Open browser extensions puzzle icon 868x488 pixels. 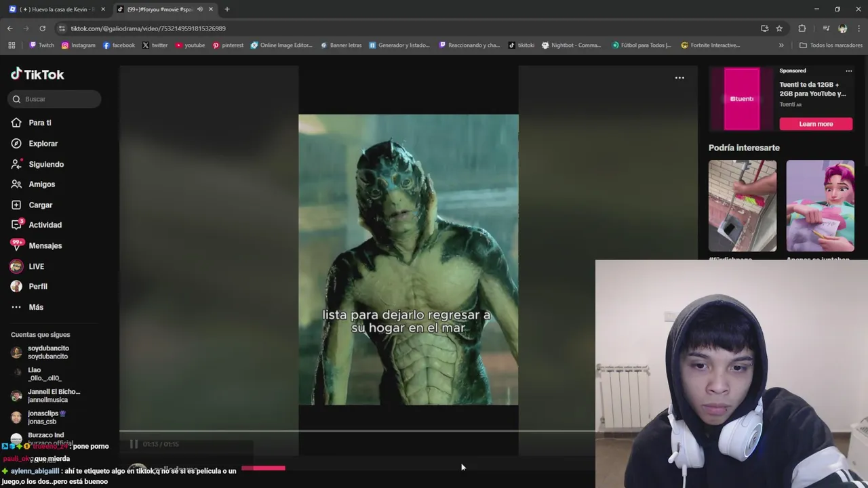[x=802, y=28]
